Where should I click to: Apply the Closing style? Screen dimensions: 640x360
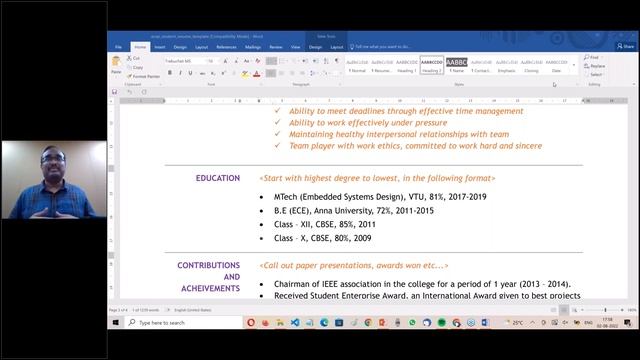pyautogui.click(x=531, y=66)
